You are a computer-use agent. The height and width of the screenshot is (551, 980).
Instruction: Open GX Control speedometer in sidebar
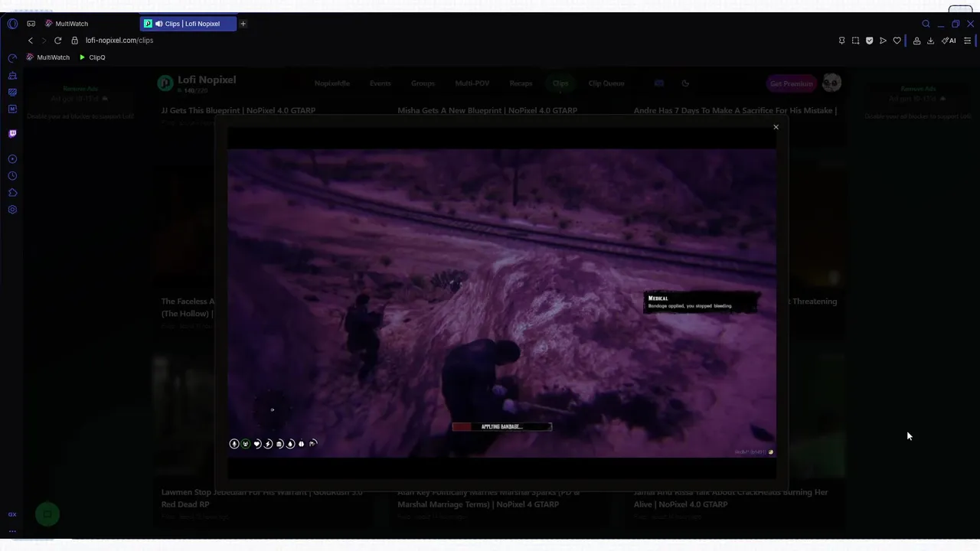(x=12, y=59)
